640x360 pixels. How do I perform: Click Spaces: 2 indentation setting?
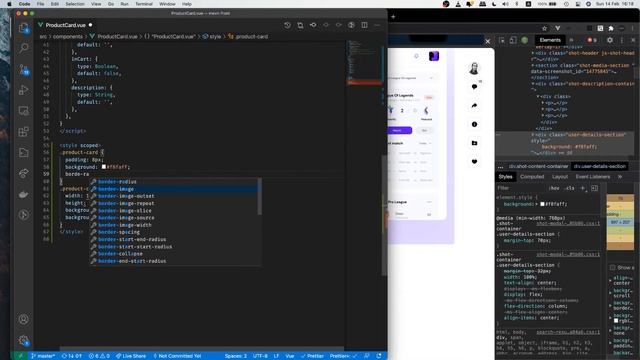click(x=236, y=356)
